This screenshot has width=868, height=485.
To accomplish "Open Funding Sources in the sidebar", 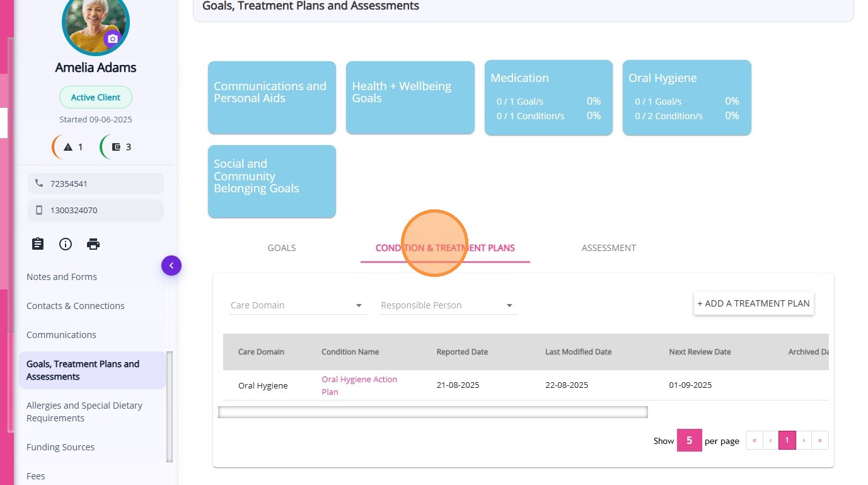I will pos(61,447).
